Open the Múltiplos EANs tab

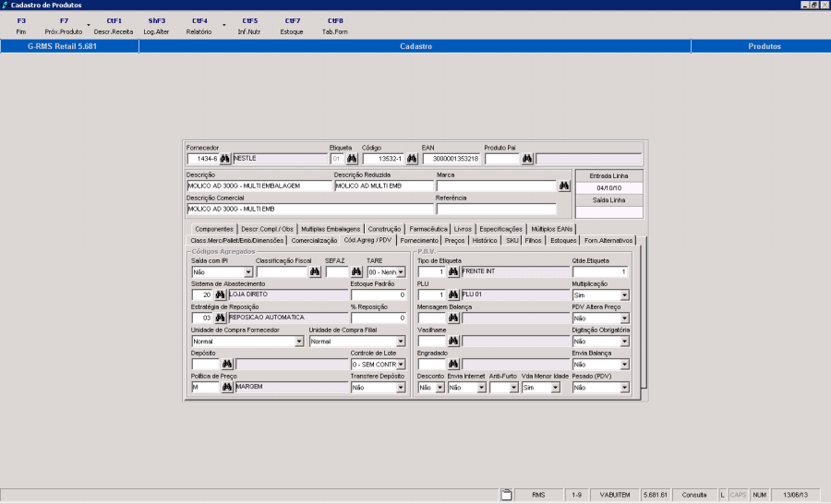click(552, 228)
